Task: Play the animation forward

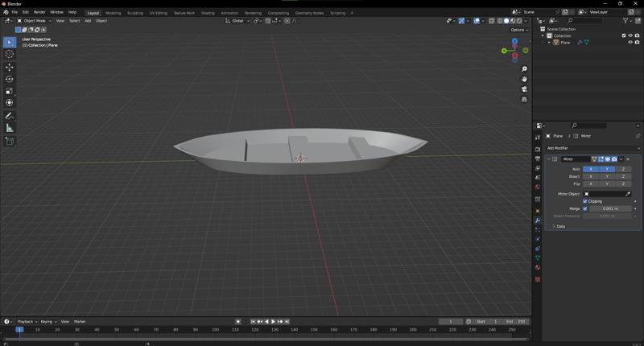Action: click(273, 321)
